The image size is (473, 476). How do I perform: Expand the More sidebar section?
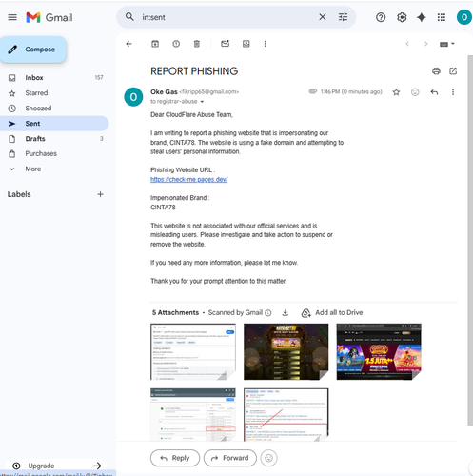pyautogui.click(x=54, y=169)
